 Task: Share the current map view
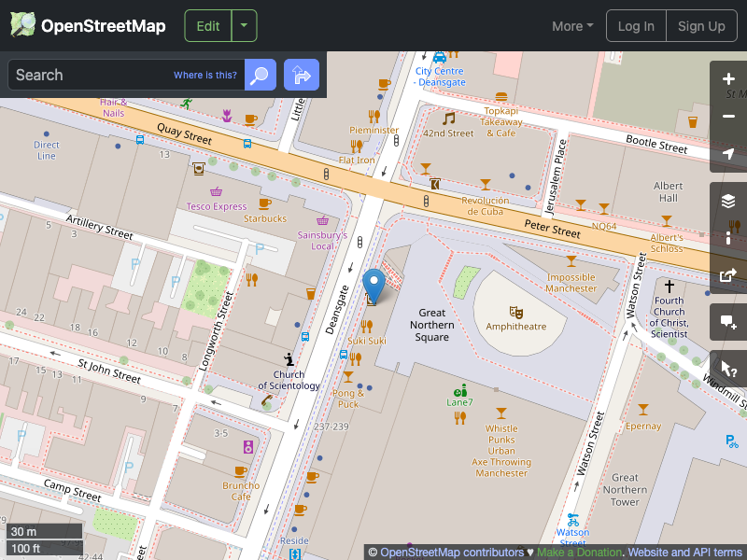pos(728,275)
